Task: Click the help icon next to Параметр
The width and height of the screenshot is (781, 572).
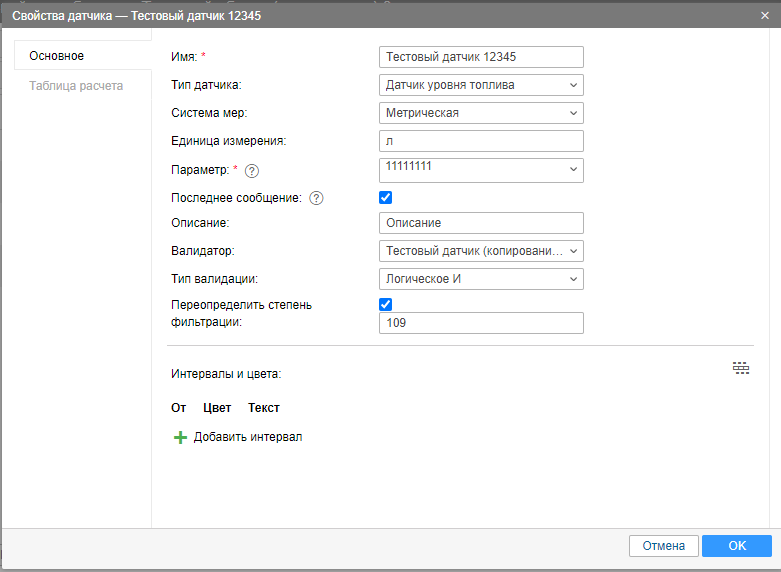Action: [x=251, y=171]
